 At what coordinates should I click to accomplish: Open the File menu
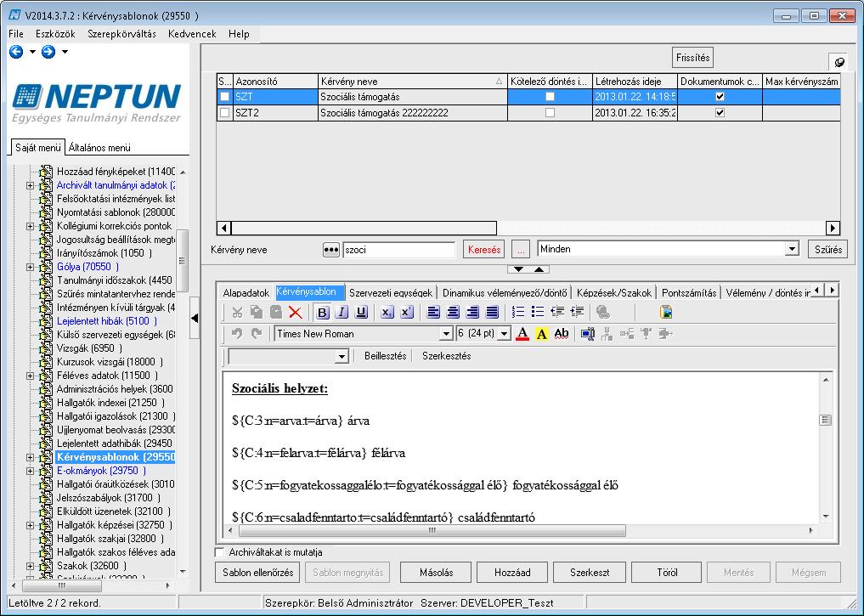click(16, 34)
